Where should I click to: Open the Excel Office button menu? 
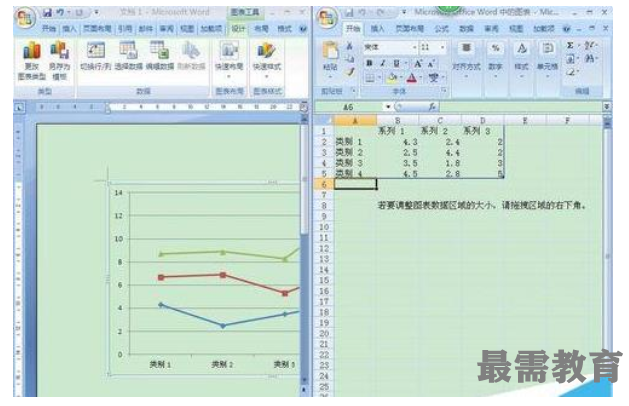click(x=327, y=18)
